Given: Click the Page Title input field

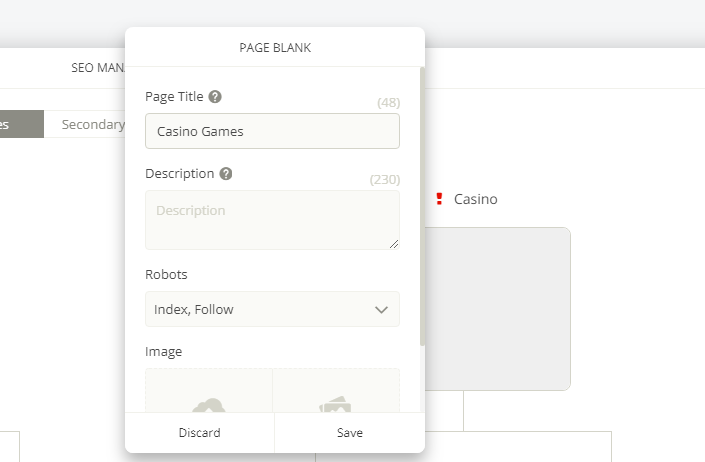Looking at the screenshot, I should pos(272,131).
